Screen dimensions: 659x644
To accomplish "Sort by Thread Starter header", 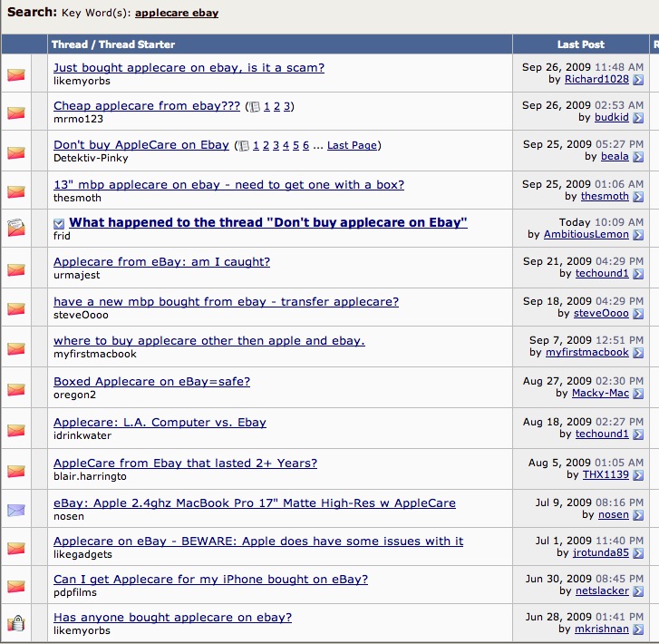I will (x=137, y=44).
